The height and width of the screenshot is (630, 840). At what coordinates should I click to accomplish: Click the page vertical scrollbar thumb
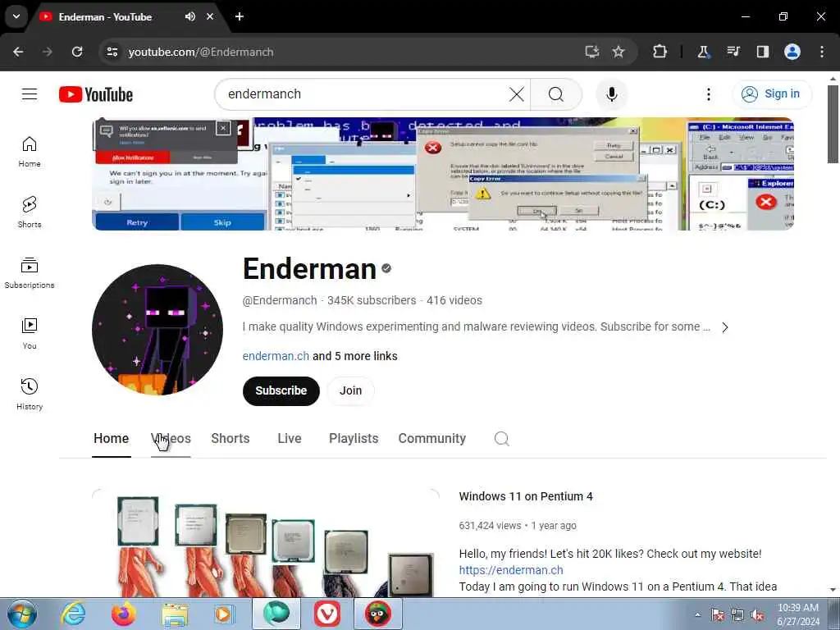click(x=833, y=125)
